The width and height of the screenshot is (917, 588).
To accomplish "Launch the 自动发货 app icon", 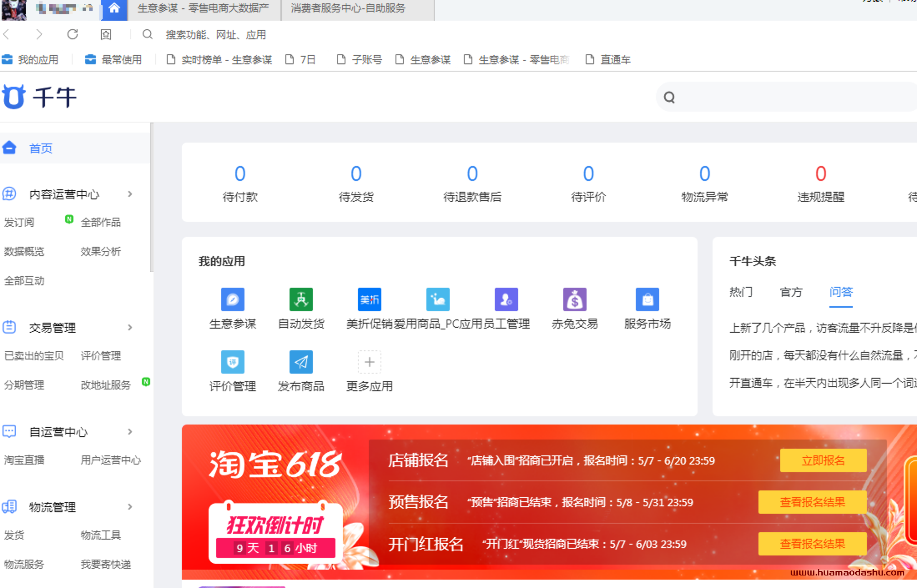I will click(x=301, y=299).
